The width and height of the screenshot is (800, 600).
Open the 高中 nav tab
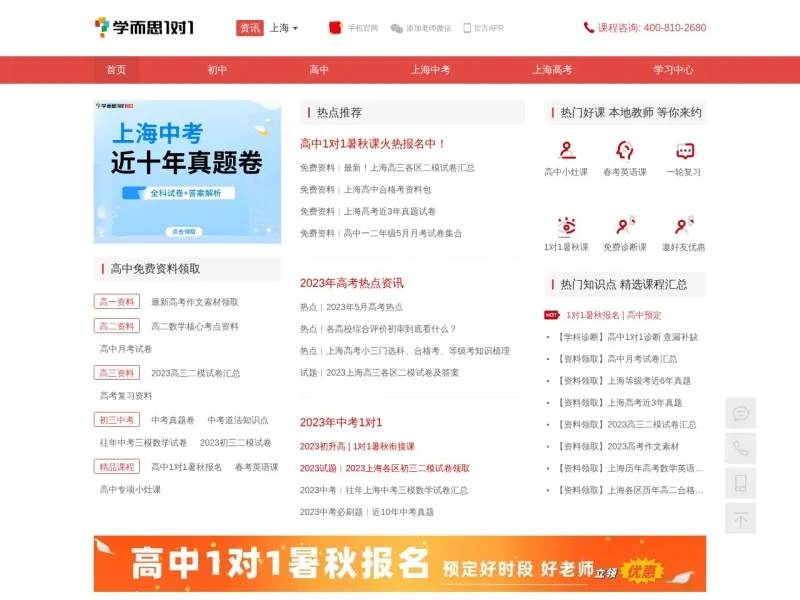coord(318,70)
